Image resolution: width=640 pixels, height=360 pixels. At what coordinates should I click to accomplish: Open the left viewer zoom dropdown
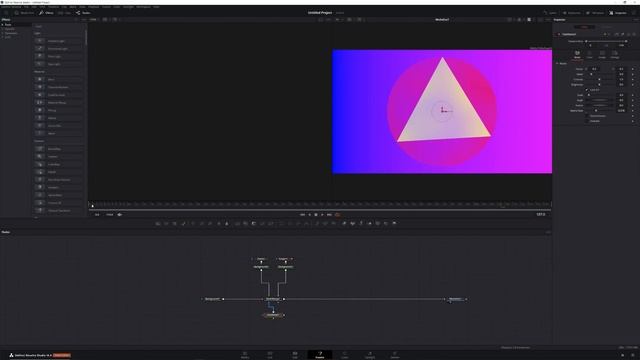tap(94, 20)
